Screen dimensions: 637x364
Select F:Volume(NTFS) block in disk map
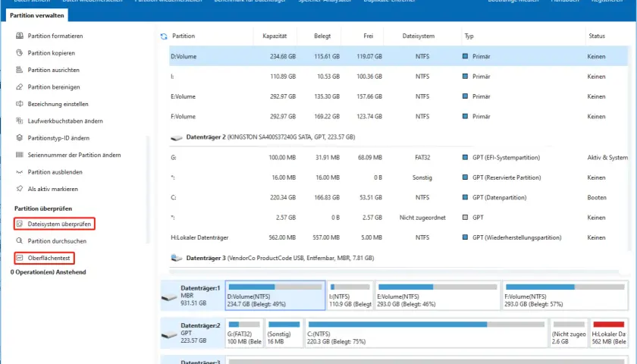click(565, 295)
